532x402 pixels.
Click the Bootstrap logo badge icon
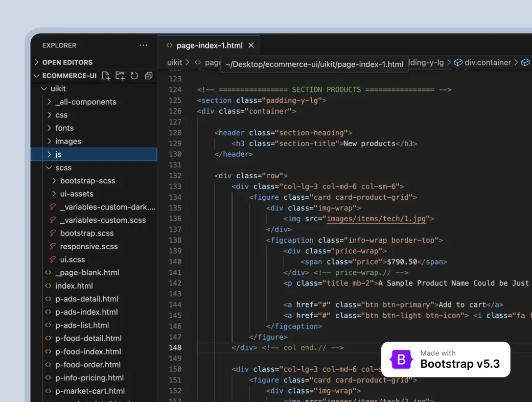coord(401,360)
